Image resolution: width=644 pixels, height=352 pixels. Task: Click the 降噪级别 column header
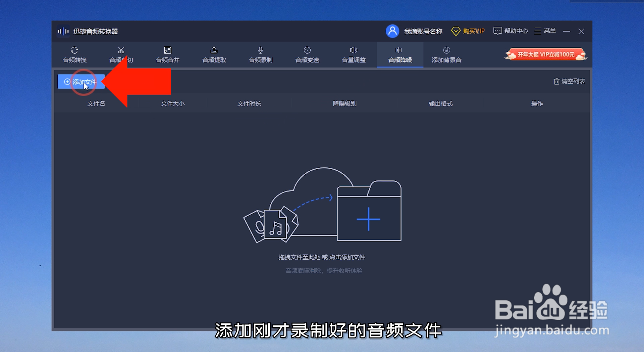344,103
